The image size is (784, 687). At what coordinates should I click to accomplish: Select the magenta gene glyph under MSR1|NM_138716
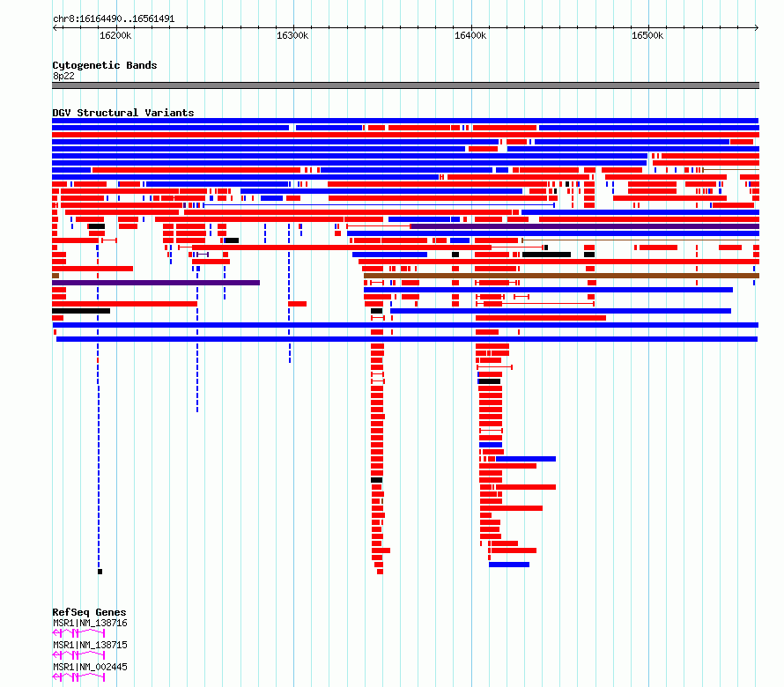tap(78, 633)
